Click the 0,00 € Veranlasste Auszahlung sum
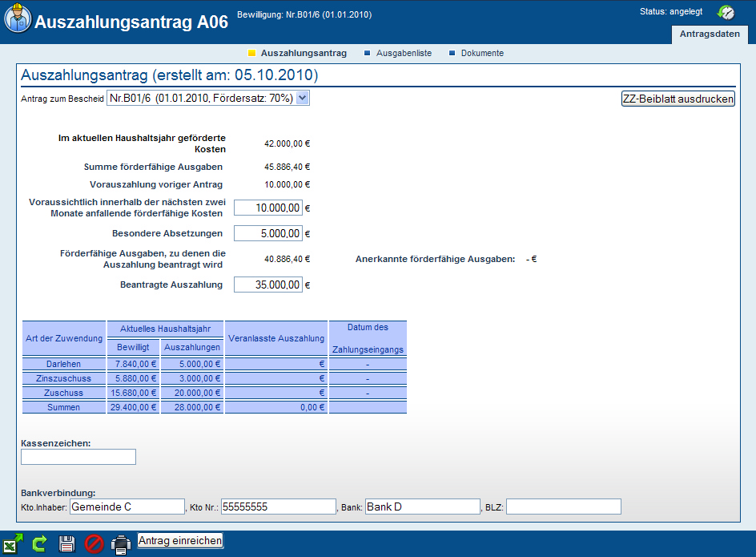756x557 pixels. coord(276,407)
